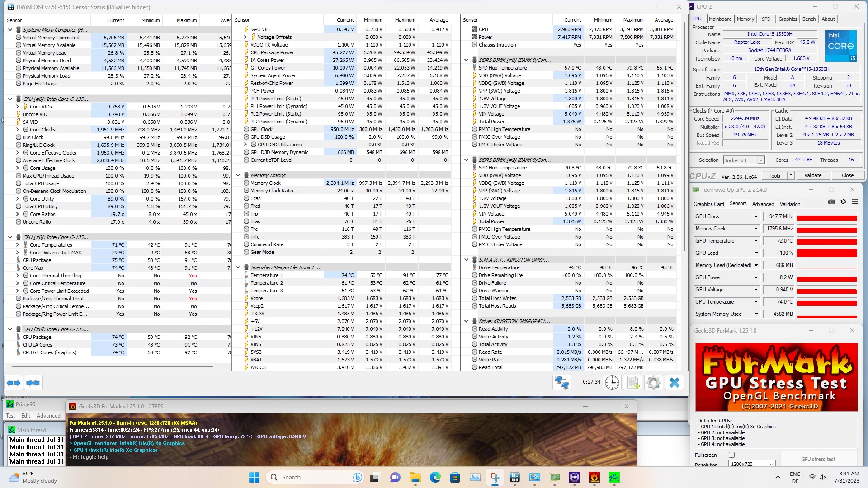
Task: Switch to GPU-Z green card taskbar icon
Action: pyautogui.click(x=555, y=477)
